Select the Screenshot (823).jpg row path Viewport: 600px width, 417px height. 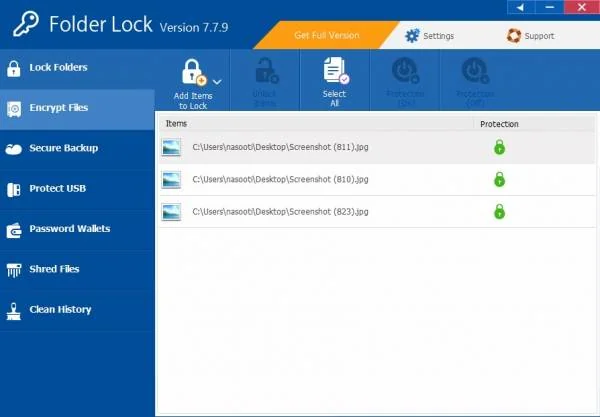pos(280,212)
